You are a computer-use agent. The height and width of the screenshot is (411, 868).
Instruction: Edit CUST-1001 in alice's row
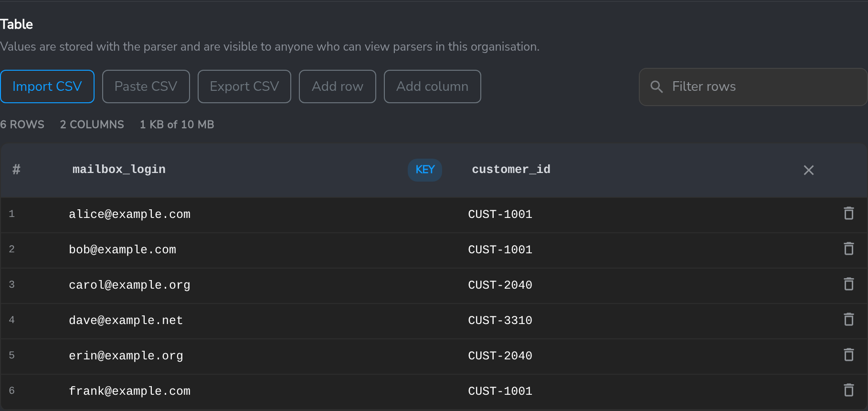(500, 214)
